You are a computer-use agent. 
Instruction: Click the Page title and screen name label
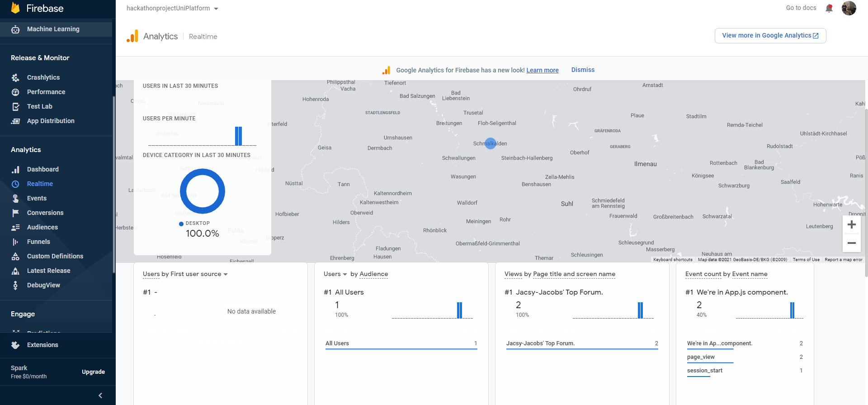574,274
